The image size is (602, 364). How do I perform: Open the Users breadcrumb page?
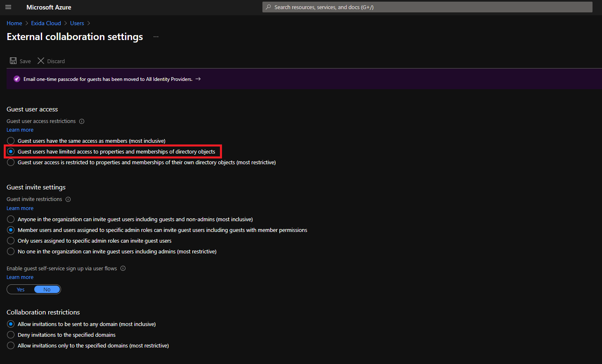pos(77,23)
